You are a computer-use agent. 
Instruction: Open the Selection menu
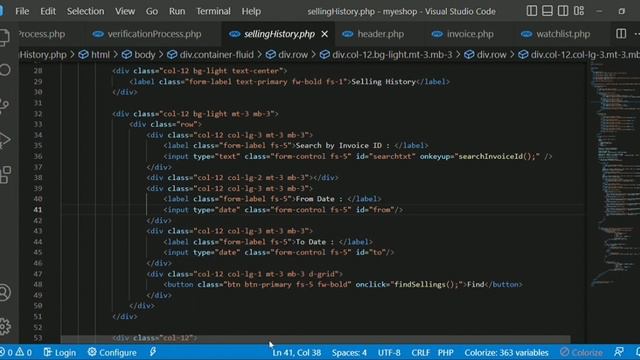(85, 11)
